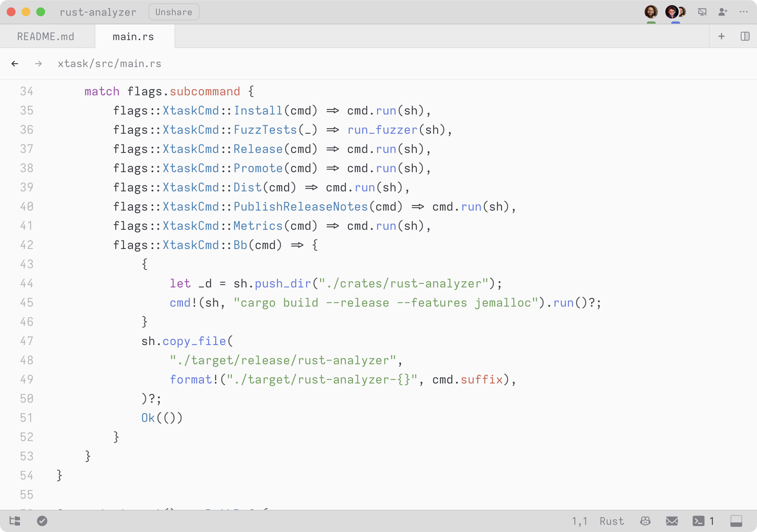Click the Unshare button
The image size is (757, 532).
coord(174,12)
